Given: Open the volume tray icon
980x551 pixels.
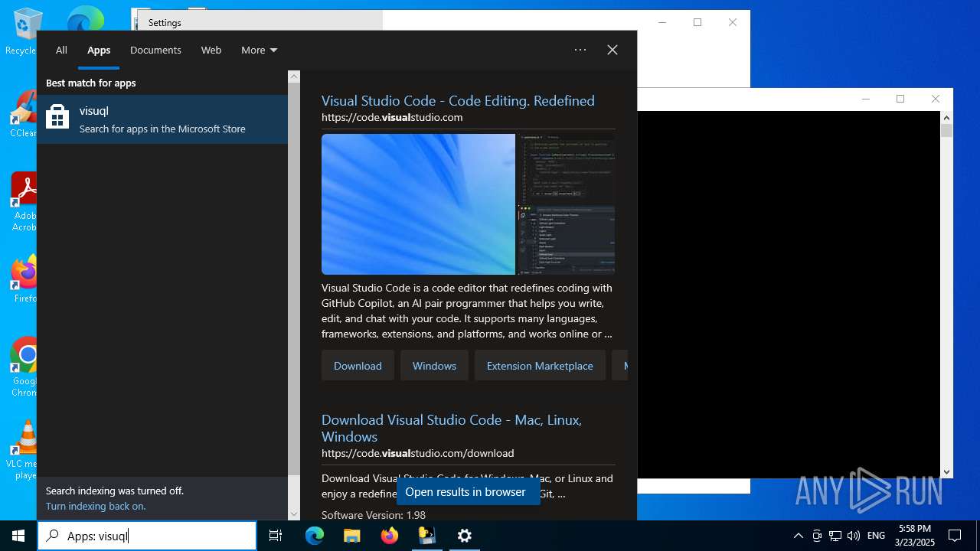Looking at the screenshot, I should tap(854, 536).
